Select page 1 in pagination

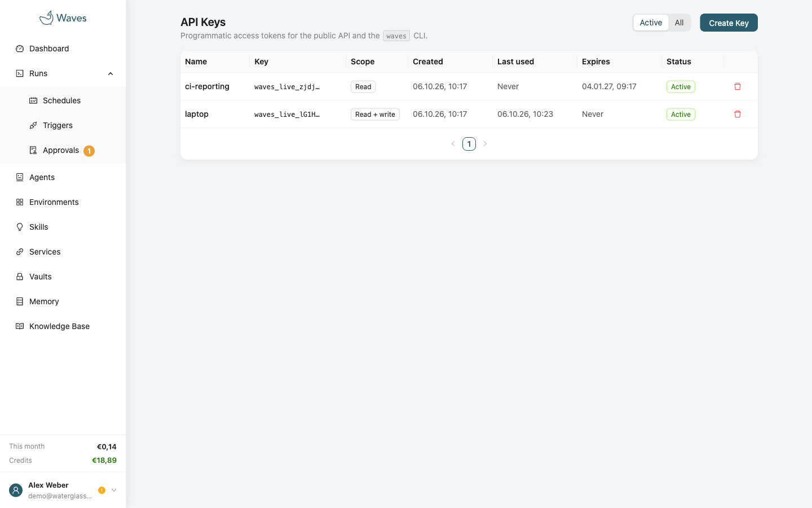pyautogui.click(x=469, y=144)
